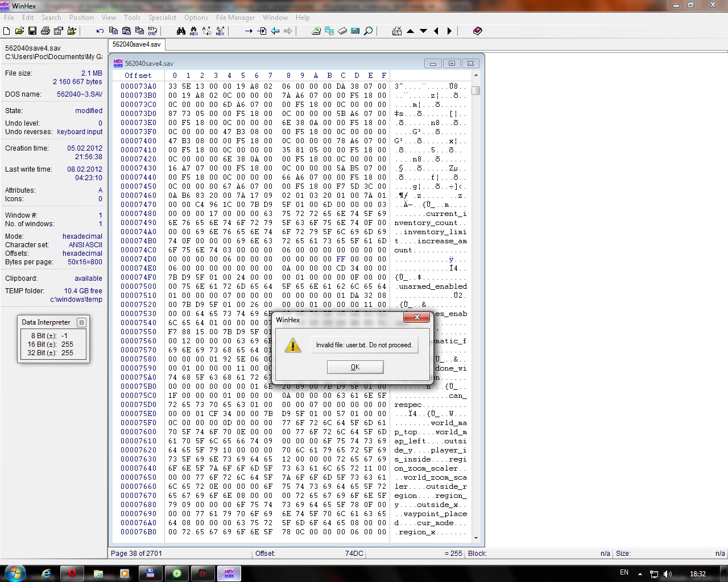The image size is (728, 582).
Task: Select the 562040save4.sav document tab
Action: point(136,44)
